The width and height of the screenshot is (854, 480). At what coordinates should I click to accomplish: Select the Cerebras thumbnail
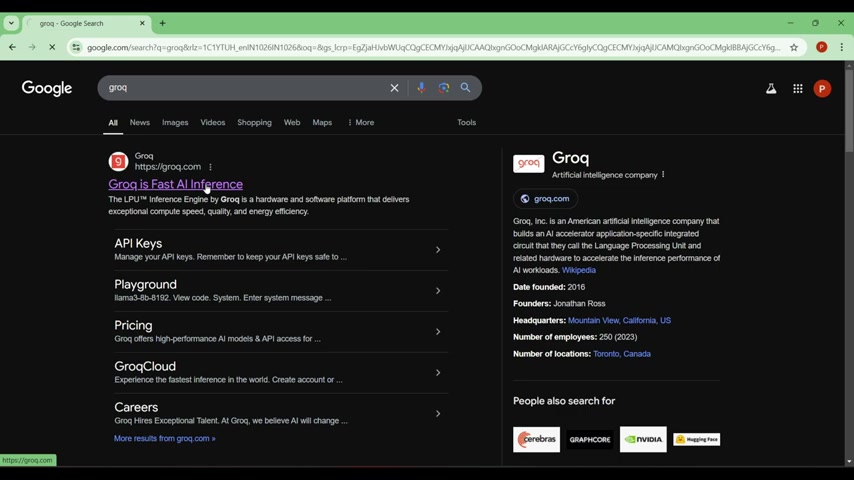536,439
